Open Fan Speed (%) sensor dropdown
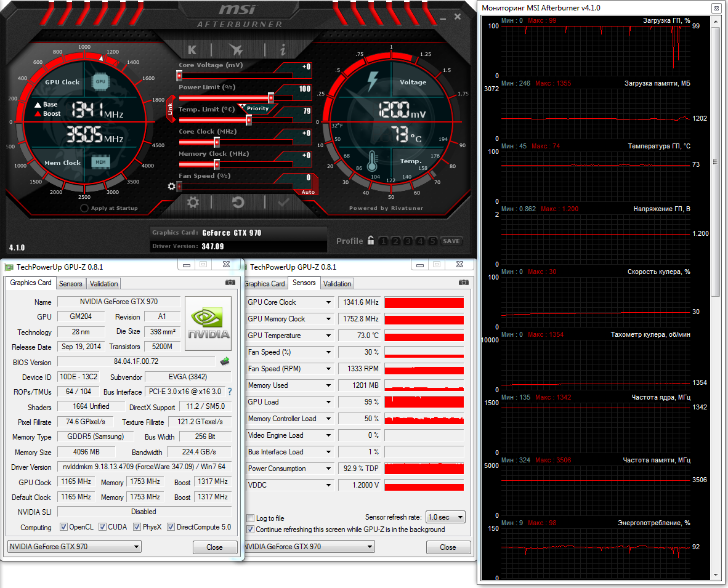728x588 pixels. (328, 352)
